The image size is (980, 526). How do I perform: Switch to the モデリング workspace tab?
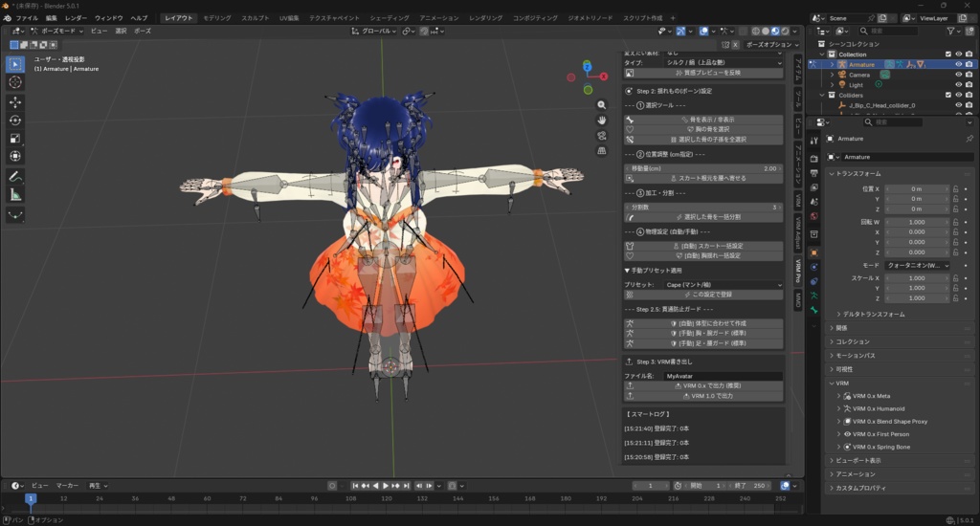click(217, 18)
